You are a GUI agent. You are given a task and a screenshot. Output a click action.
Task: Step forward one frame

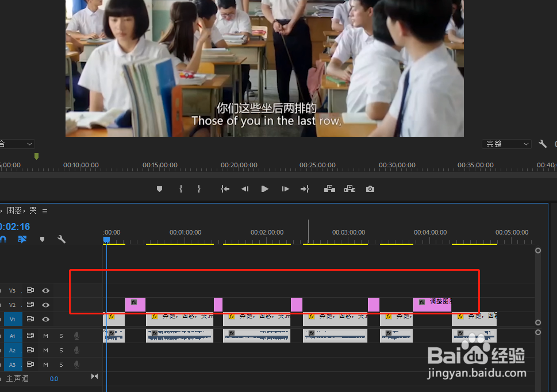(285, 189)
